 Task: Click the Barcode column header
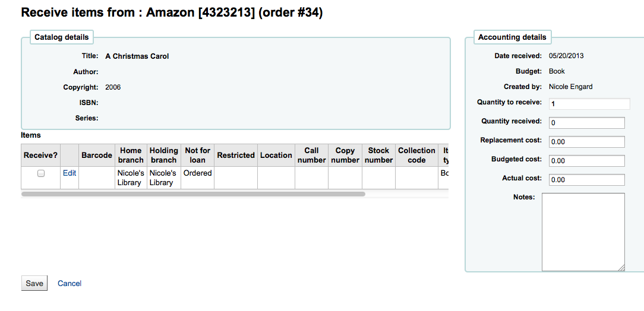97,155
